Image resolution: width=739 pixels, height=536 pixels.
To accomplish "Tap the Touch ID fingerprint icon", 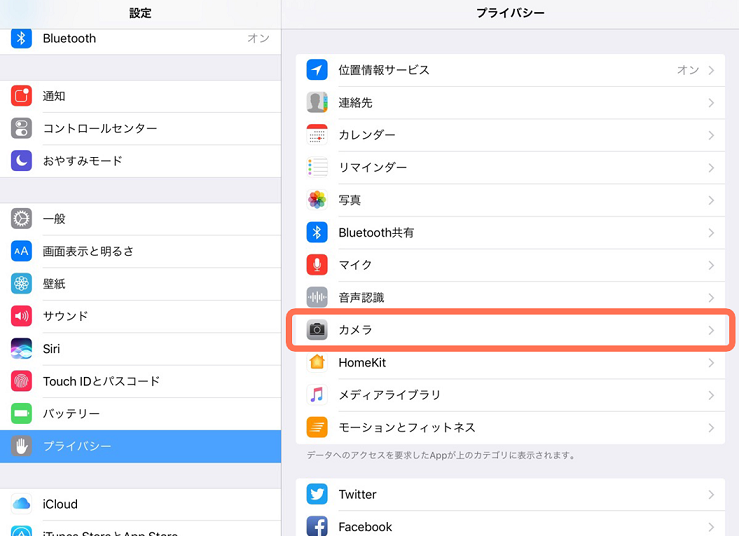I will pos(21,381).
